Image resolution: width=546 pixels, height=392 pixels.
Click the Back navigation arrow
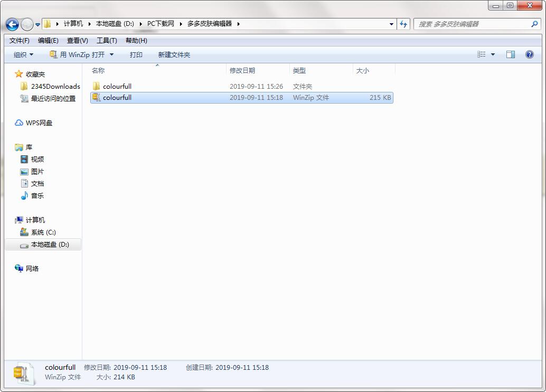point(12,24)
